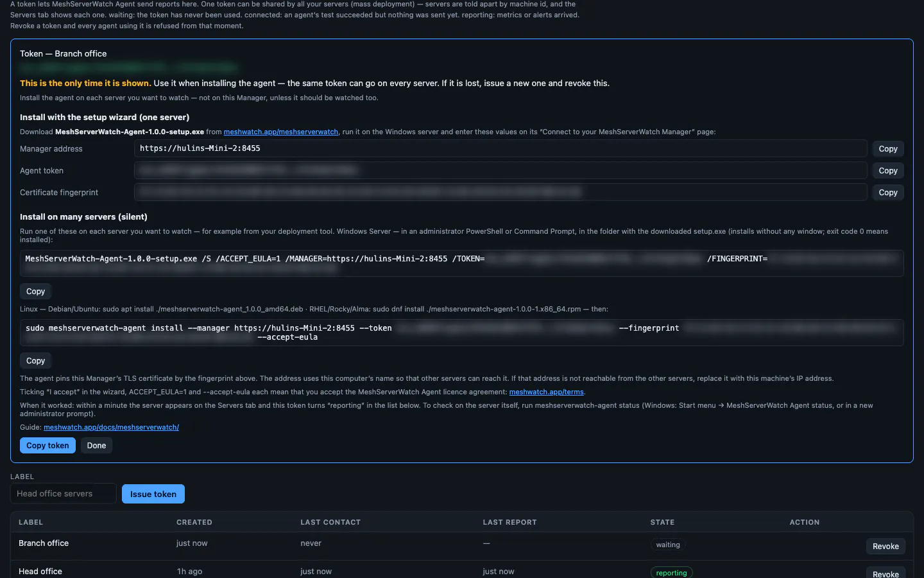Dismiss the token panel with Done
924x578 pixels.
click(96, 446)
